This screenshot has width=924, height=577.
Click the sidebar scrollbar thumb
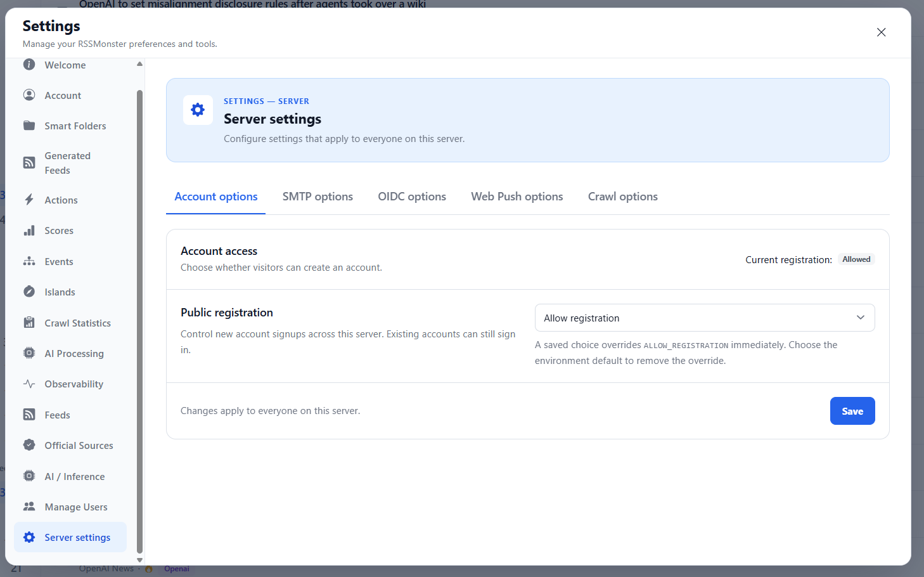[139, 321]
